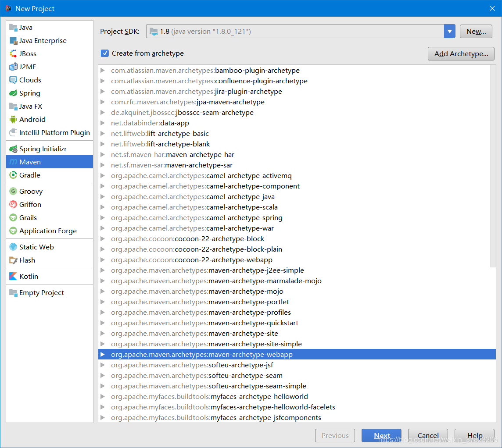Click the archetype list vertical scrollbar
This screenshot has width=502, height=448.
coord(493,166)
